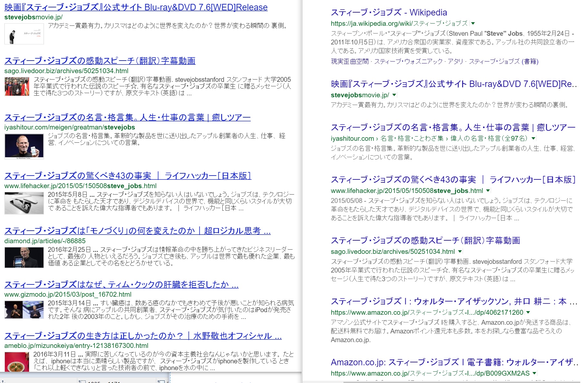Viewport: 588px width, 383px height.
Task: Click the 名言・格言・ことわざ集 breadcrumb
Action: pos(412,138)
